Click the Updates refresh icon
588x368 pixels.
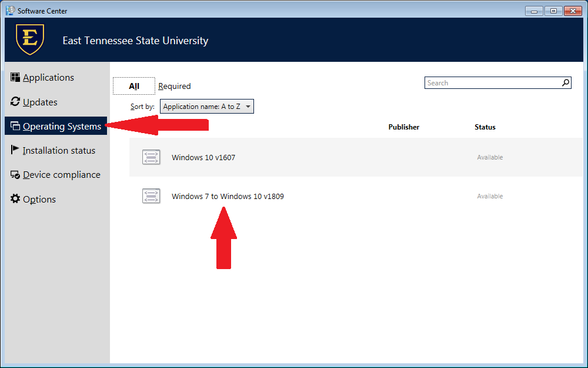pyautogui.click(x=15, y=102)
